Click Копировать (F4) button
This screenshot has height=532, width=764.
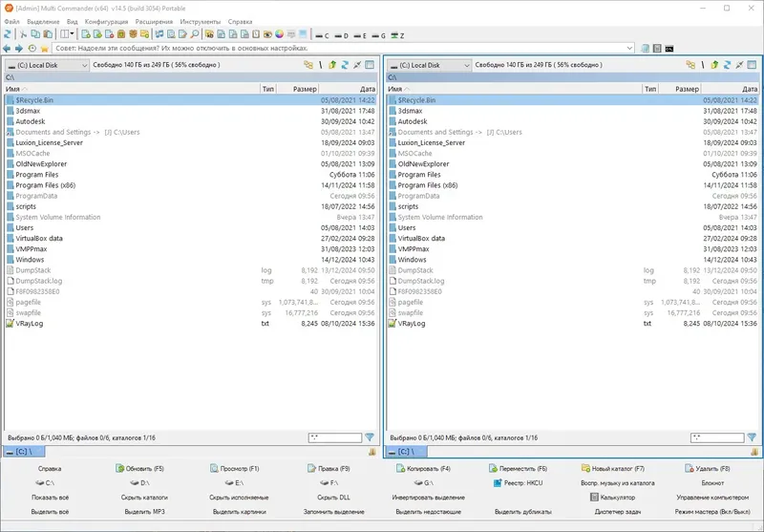[x=423, y=469]
